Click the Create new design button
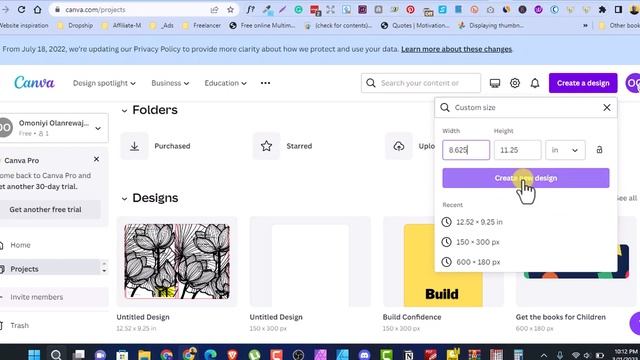The height and width of the screenshot is (360, 640). coord(526,178)
